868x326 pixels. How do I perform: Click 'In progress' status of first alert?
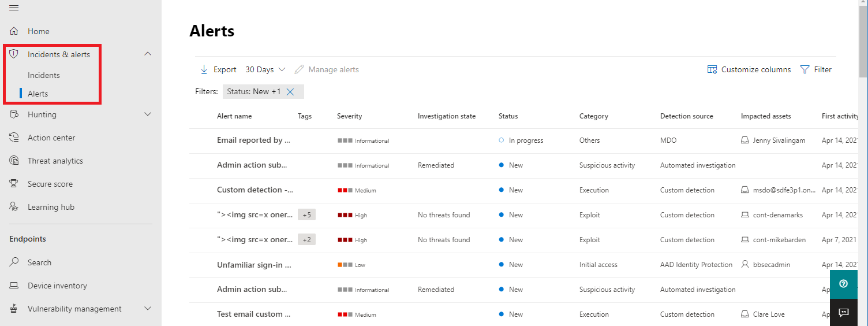click(x=526, y=140)
